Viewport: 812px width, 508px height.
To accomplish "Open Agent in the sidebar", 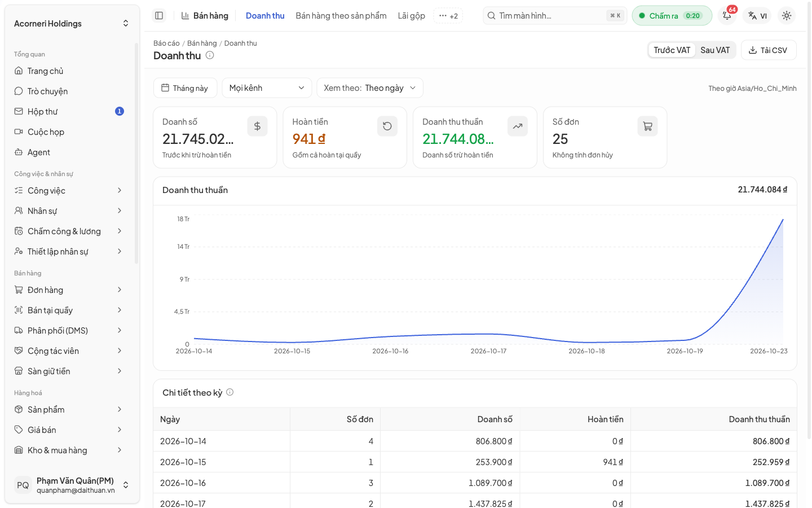I will (x=69, y=152).
